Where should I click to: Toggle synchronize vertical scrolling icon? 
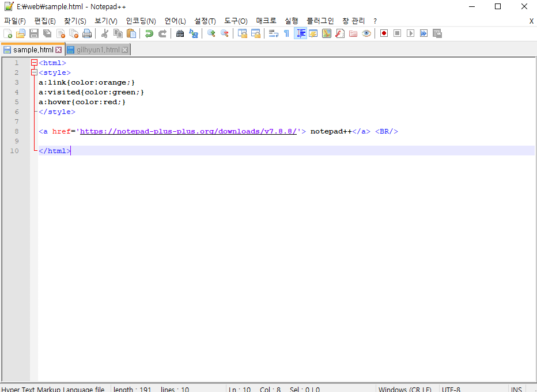point(243,33)
